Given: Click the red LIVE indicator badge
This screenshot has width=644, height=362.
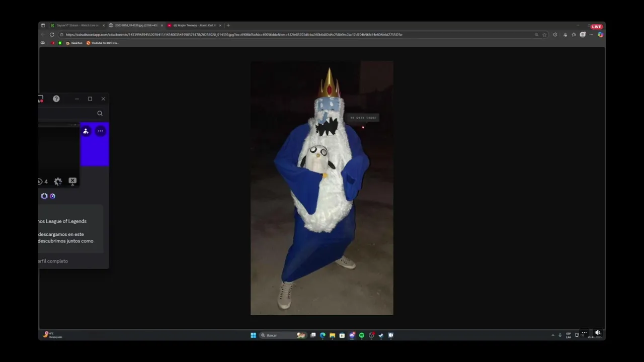Looking at the screenshot, I should click(x=597, y=27).
